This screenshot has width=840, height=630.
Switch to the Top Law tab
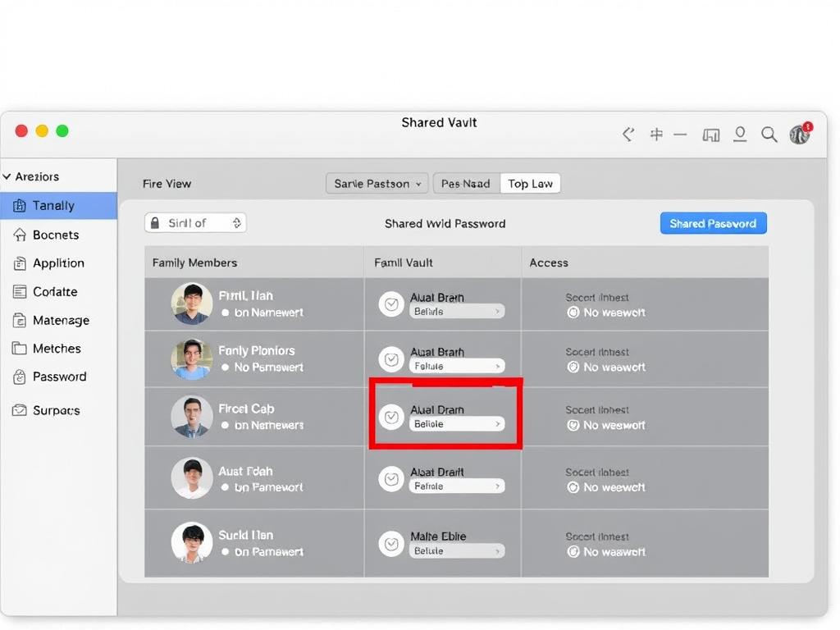[x=531, y=184]
